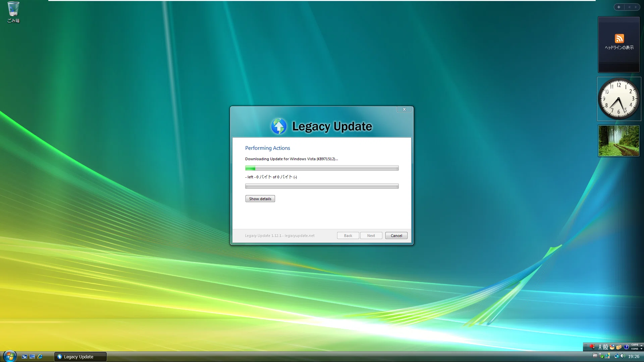Click the red IME pad icon in language bar
The height and width of the screenshot is (362, 644).
(x=592, y=347)
